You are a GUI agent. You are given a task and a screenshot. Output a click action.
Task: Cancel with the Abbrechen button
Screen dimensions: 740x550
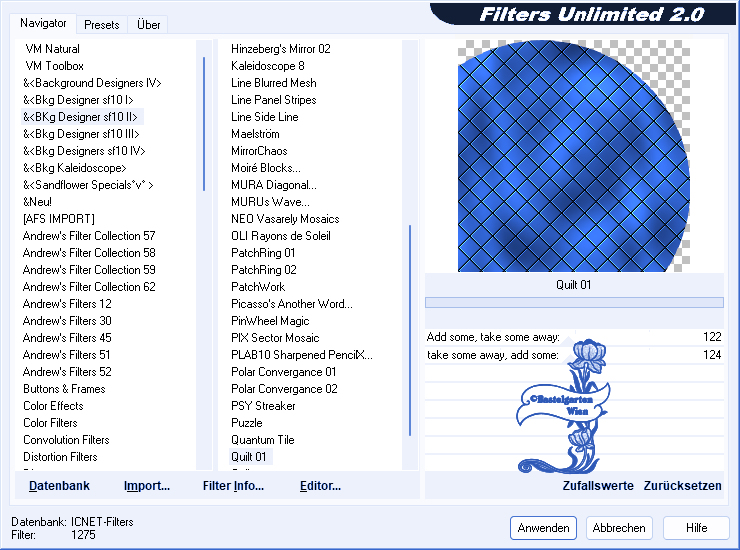coord(619,528)
